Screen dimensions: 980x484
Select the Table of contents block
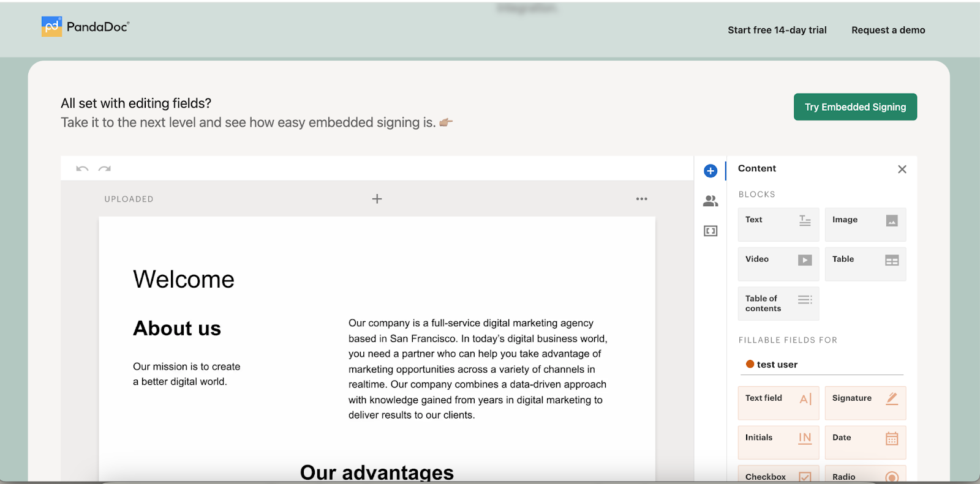click(778, 303)
